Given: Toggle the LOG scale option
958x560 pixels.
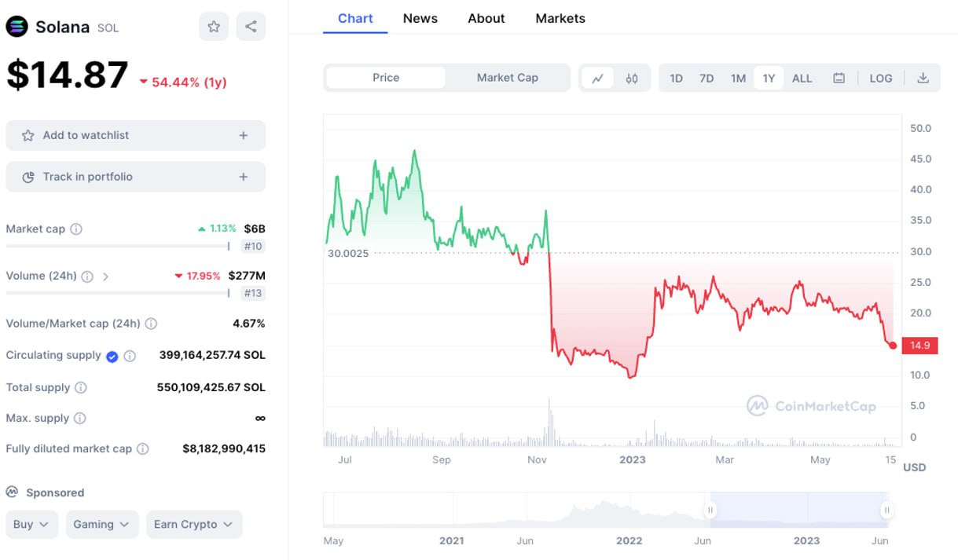Looking at the screenshot, I should click(881, 79).
